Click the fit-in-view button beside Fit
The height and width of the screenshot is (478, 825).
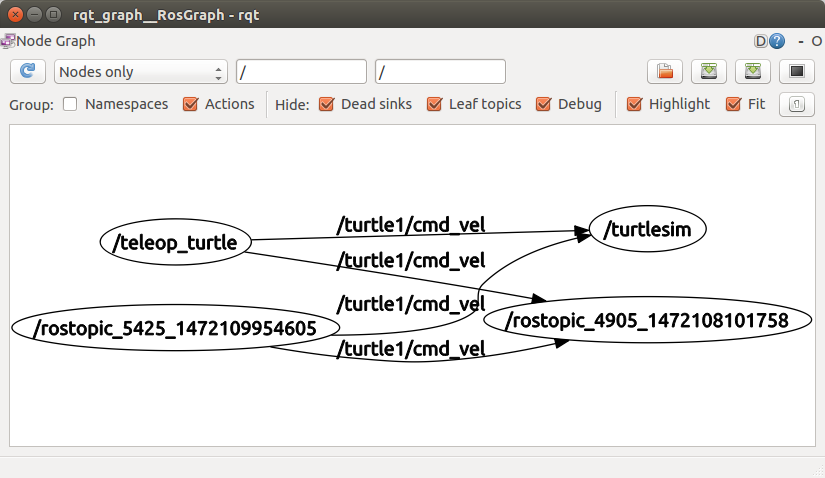pyautogui.click(x=796, y=104)
